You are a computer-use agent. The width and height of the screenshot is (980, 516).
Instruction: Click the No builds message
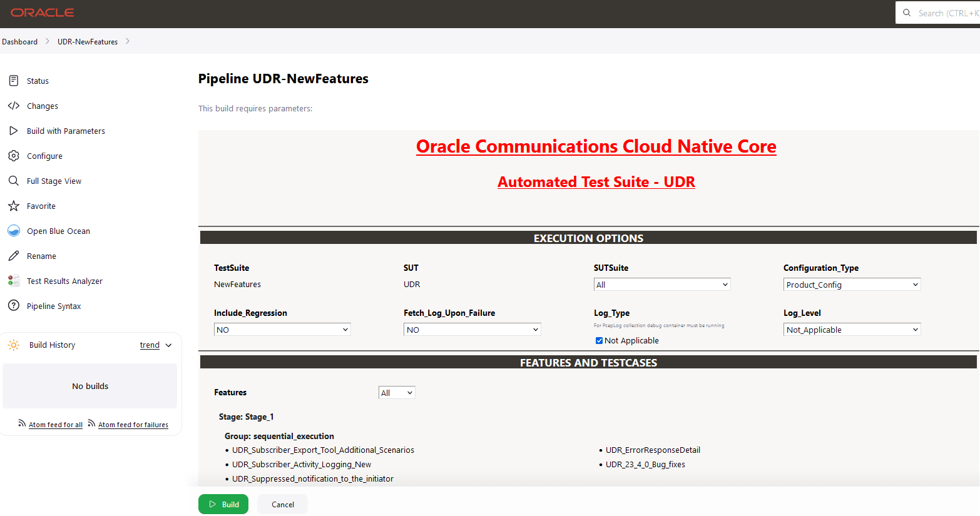[90, 386]
